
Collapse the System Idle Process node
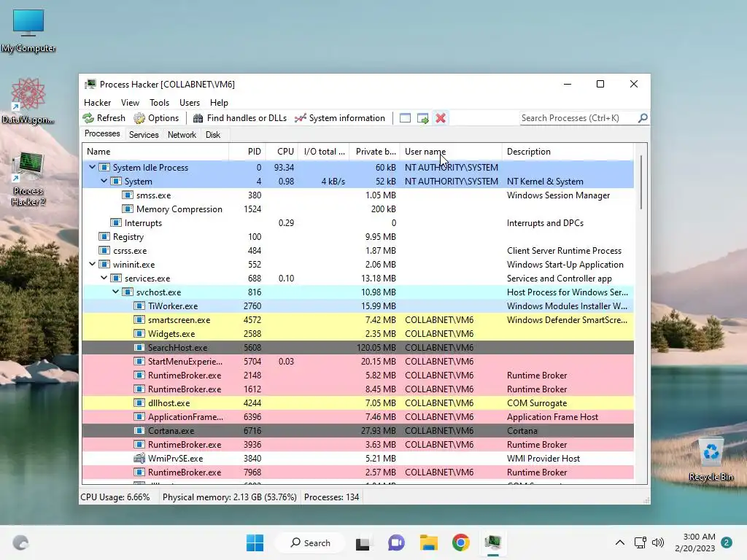[93, 167]
